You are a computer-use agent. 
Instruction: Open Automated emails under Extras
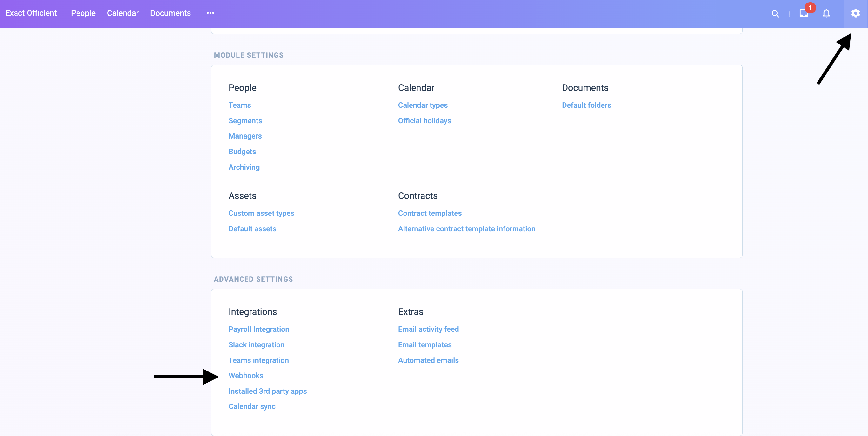pos(428,360)
